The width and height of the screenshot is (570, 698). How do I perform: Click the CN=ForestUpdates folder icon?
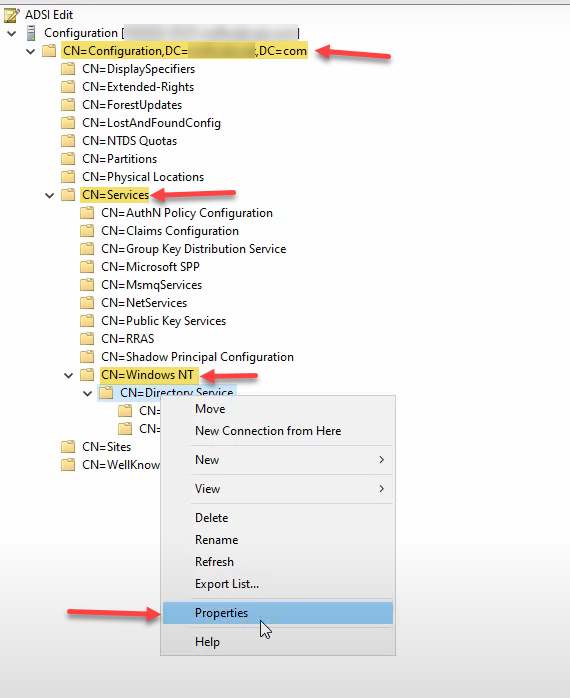[68, 105]
